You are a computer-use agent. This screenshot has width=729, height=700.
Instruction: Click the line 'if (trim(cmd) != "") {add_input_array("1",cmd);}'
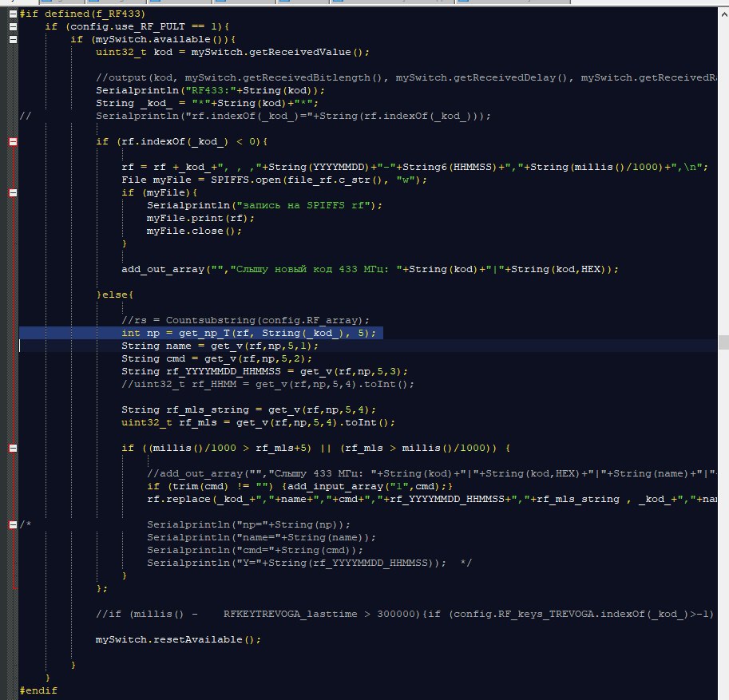[300, 486]
